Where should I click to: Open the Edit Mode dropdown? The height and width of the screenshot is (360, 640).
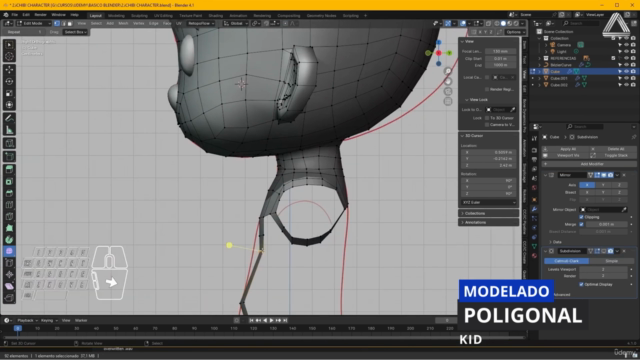34,23
